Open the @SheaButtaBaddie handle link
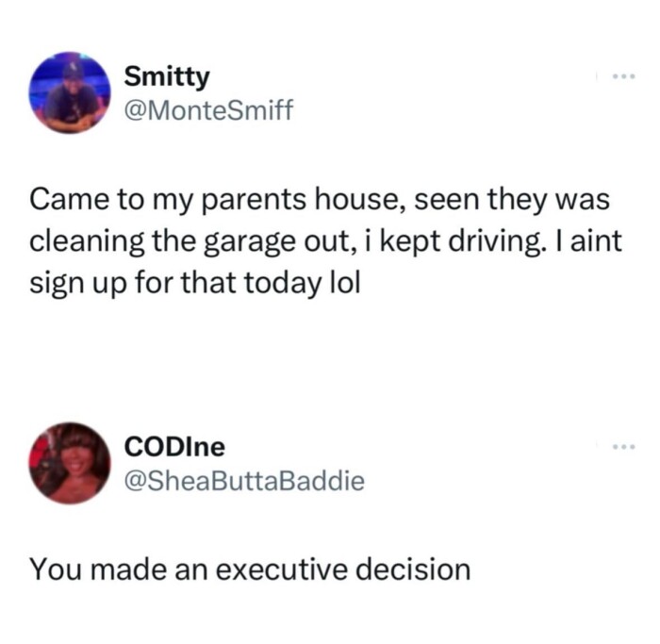This screenshot has width=660, height=644. (x=243, y=481)
